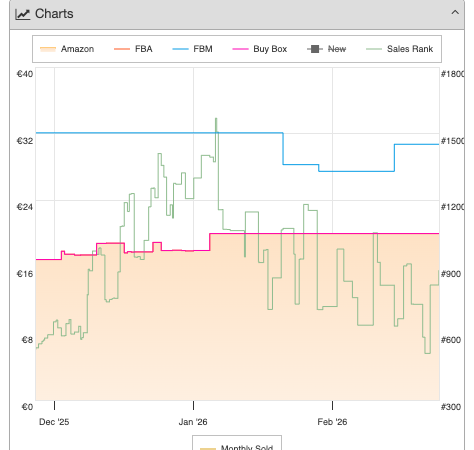Toggle the Monthly Sold legend item
This screenshot has height=450, width=474.
(x=237, y=447)
